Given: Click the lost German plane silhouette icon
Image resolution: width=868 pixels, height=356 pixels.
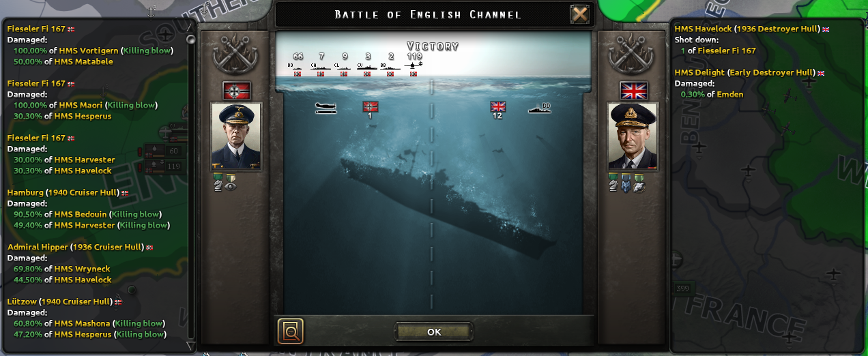Looking at the screenshot, I should click(326, 108).
